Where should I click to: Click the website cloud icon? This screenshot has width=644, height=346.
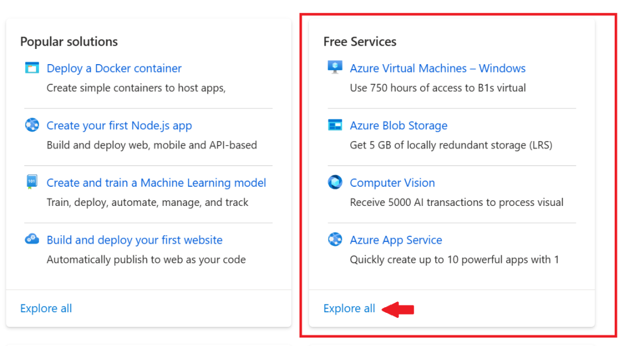32,240
